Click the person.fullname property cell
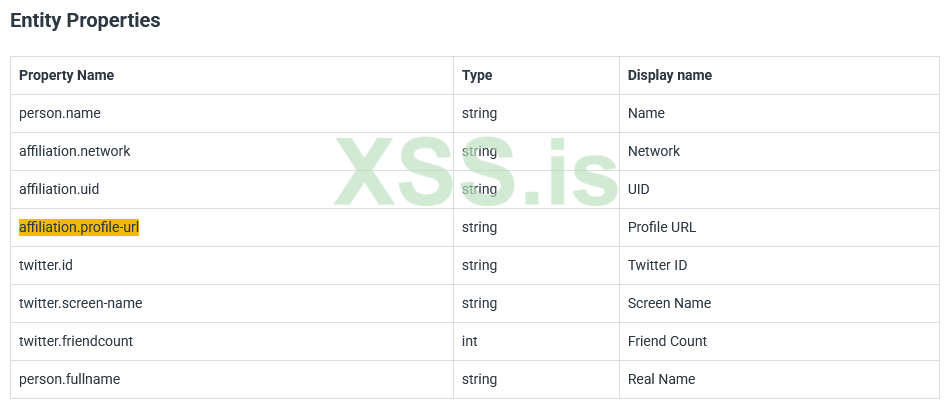This screenshot has height=410, width=952. coord(68,379)
